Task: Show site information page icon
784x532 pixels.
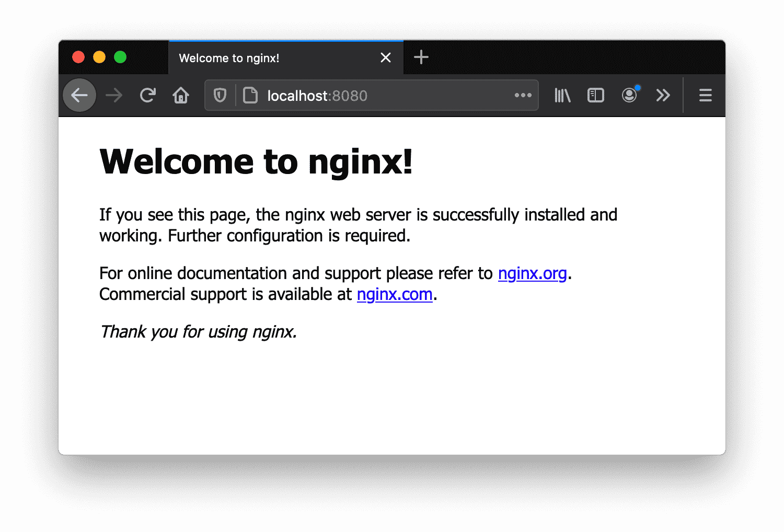Action: coord(250,95)
